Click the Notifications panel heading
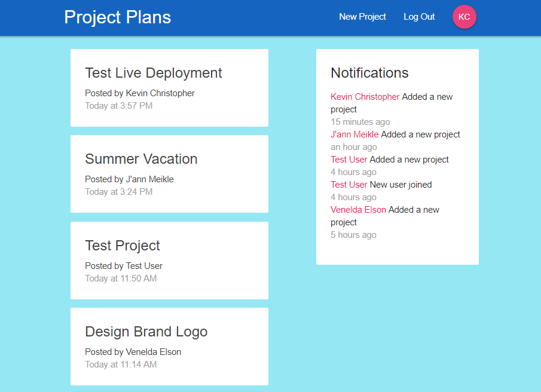The image size is (541, 392). 369,73
